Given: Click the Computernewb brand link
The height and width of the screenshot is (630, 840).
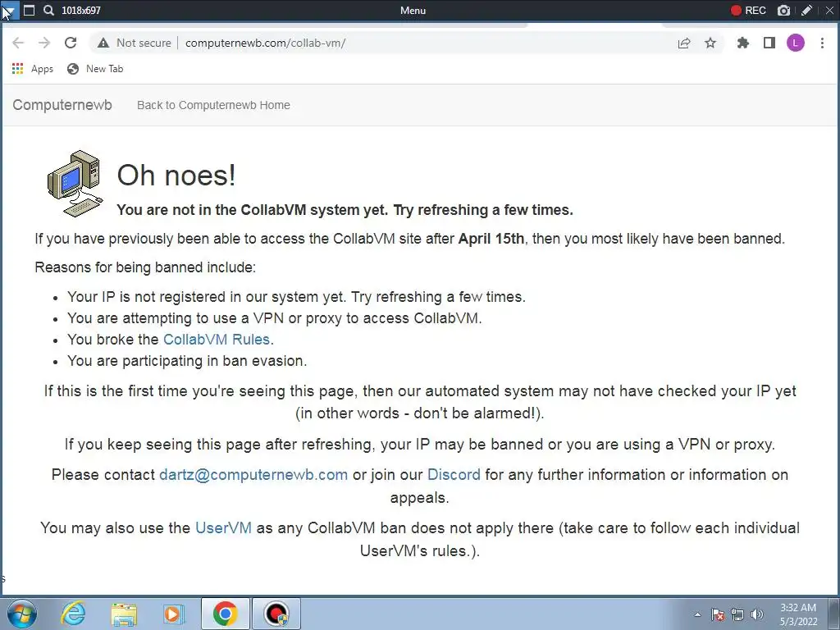Looking at the screenshot, I should (x=62, y=105).
